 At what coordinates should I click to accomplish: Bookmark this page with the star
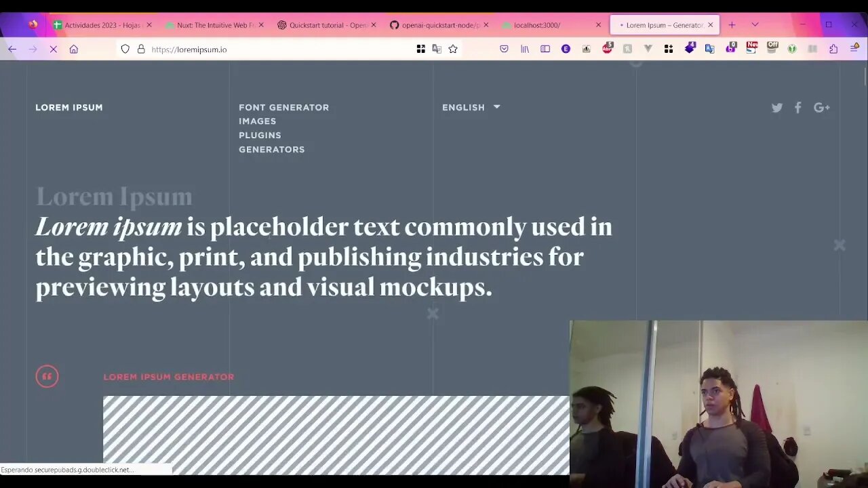pos(453,49)
